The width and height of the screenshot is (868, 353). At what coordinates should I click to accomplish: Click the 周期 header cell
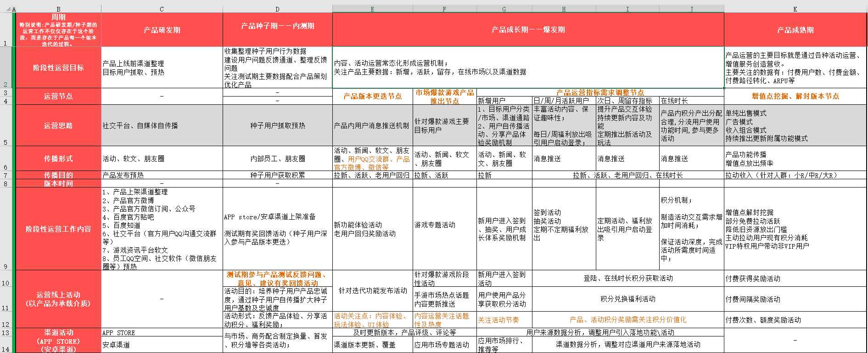(58, 29)
